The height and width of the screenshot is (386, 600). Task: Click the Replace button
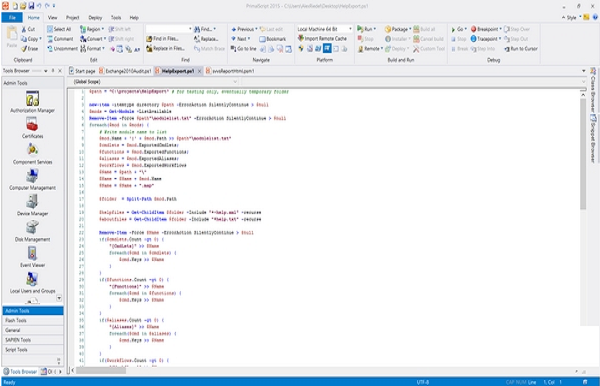point(206,39)
